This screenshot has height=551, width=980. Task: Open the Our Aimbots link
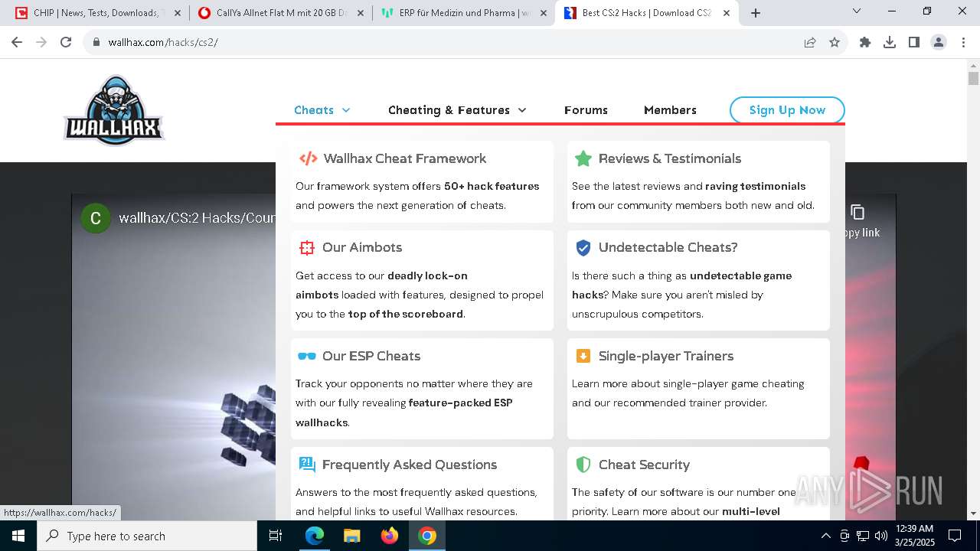362,247
